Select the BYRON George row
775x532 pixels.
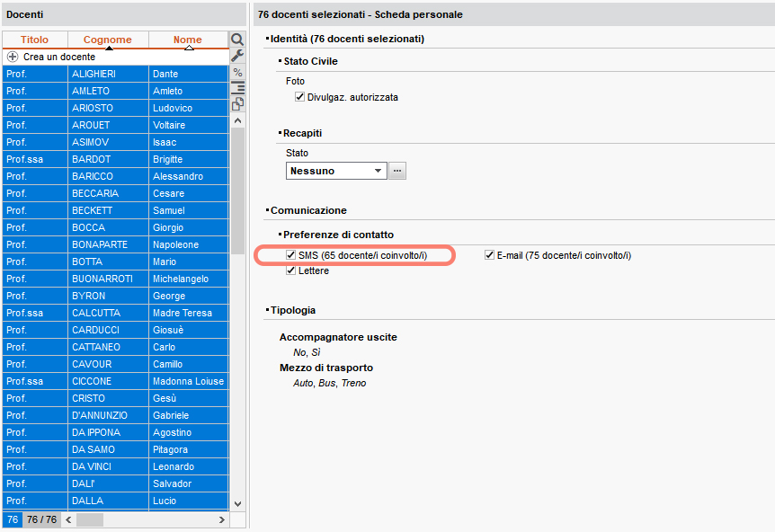[x=116, y=296]
